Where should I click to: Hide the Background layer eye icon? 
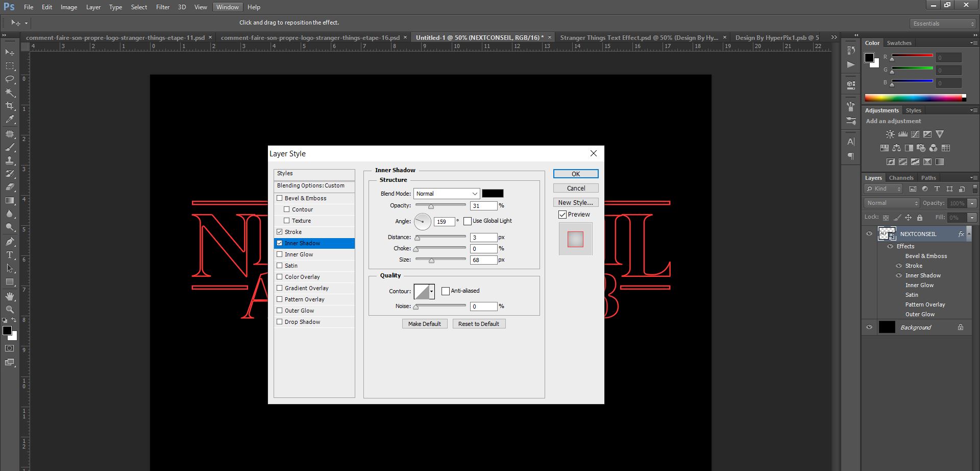[869, 327]
